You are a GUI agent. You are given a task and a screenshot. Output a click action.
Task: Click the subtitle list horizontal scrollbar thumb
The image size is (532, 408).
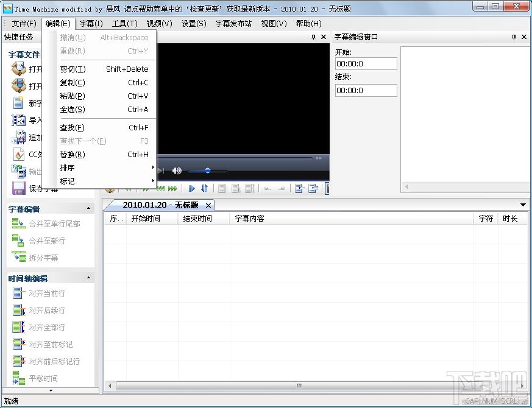[299, 385]
